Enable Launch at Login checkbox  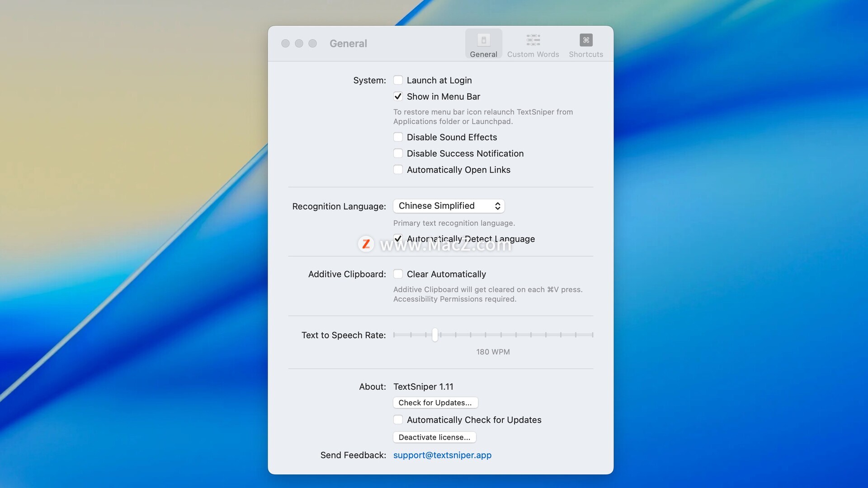tap(398, 80)
